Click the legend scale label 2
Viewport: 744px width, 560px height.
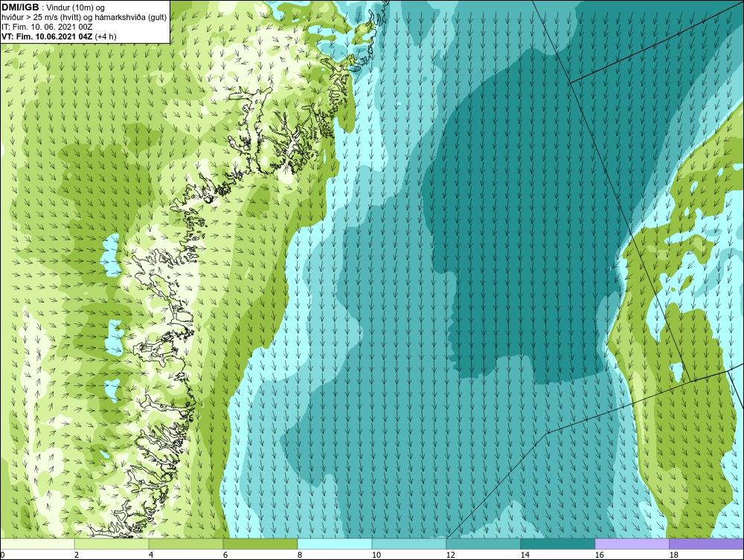coord(77,555)
